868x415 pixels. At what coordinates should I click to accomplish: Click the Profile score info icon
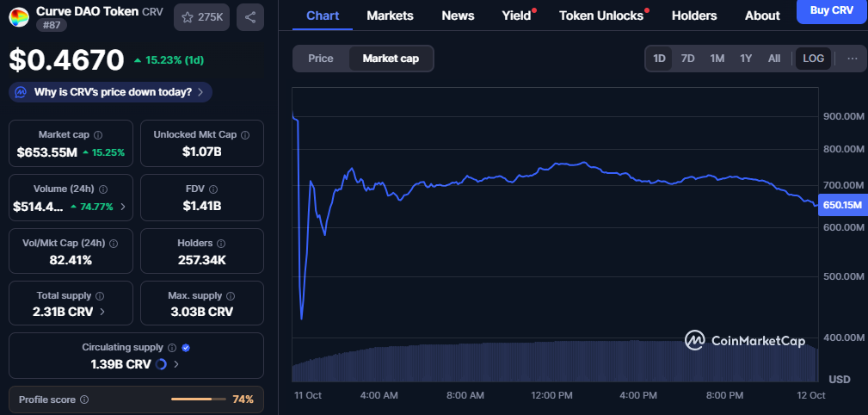[84, 400]
